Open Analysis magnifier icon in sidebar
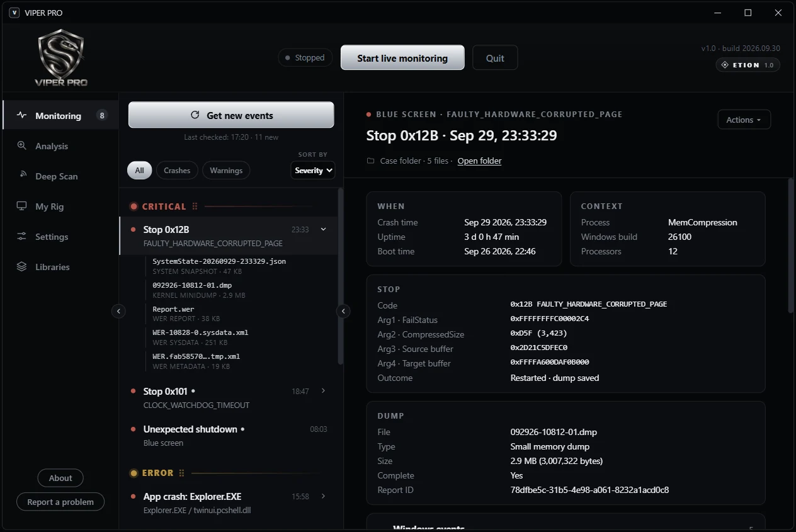796x532 pixels. (22, 145)
